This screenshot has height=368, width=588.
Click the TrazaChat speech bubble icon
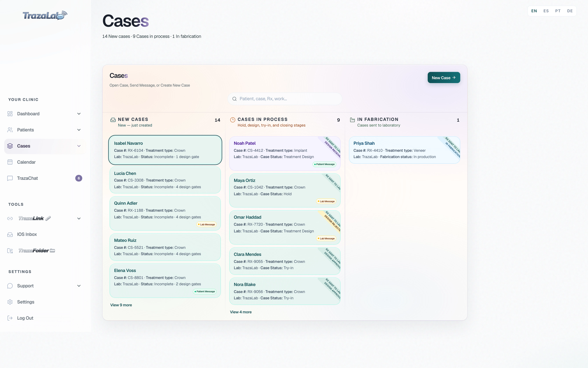(10, 178)
